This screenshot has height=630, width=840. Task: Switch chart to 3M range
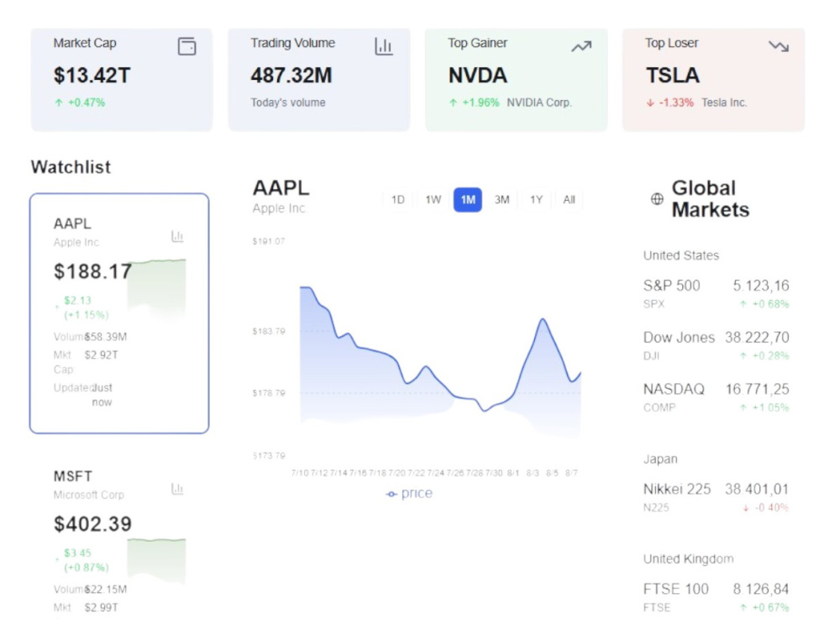click(502, 200)
